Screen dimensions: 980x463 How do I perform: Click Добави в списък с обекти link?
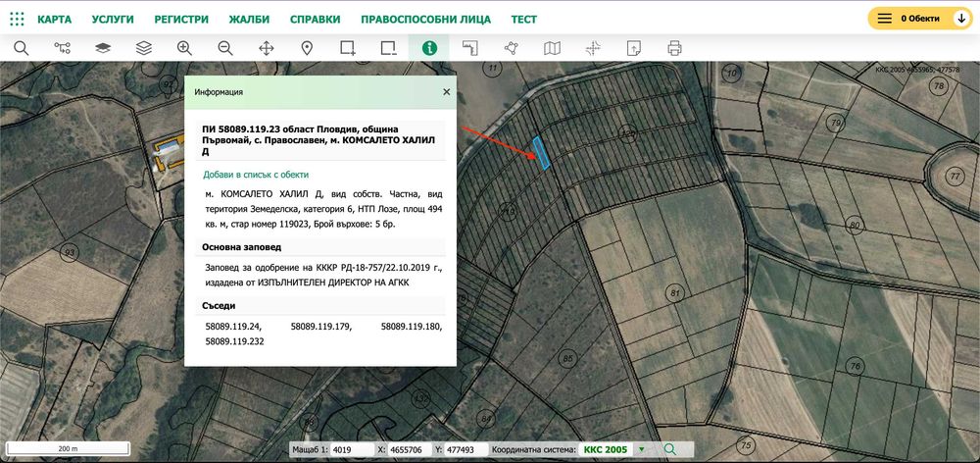(x=256, y=175)
